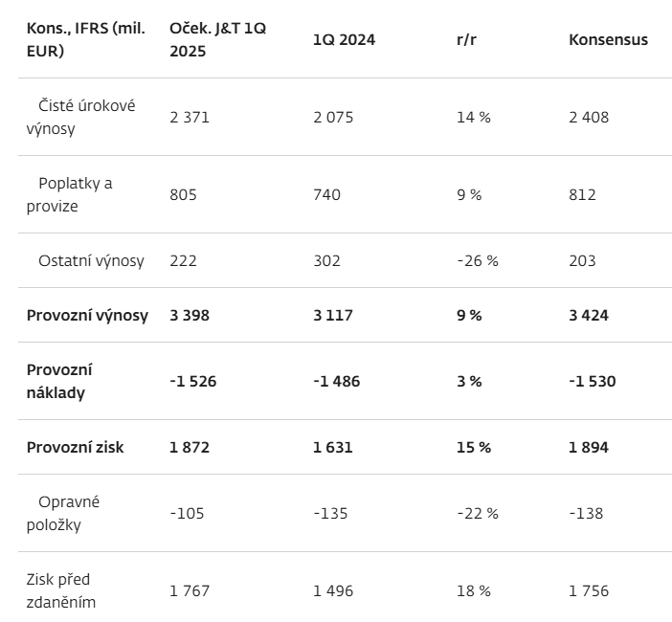Screen dimensions: 672x622
Task: Select the Provozní zisk row label
Action: point(75,447)
